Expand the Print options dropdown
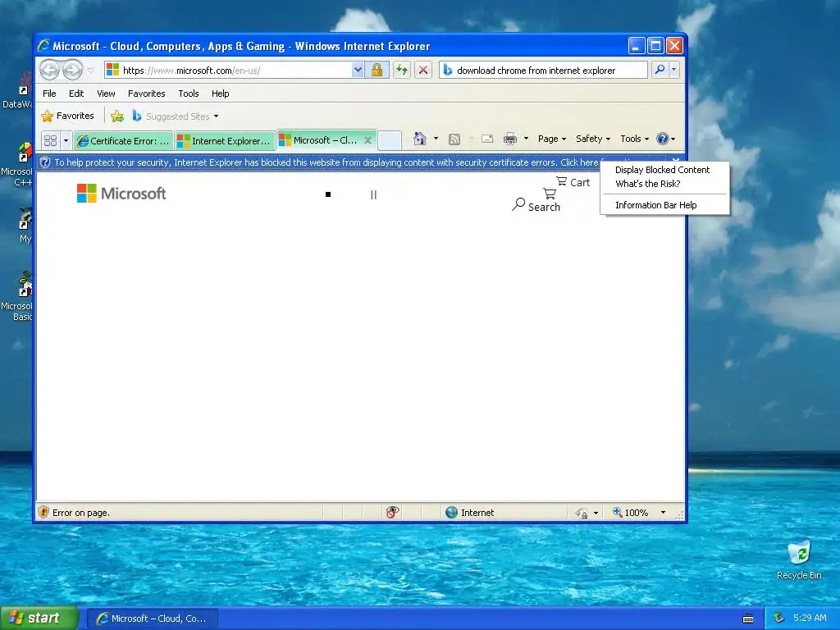The image size is (840, 630). (526, 139)
